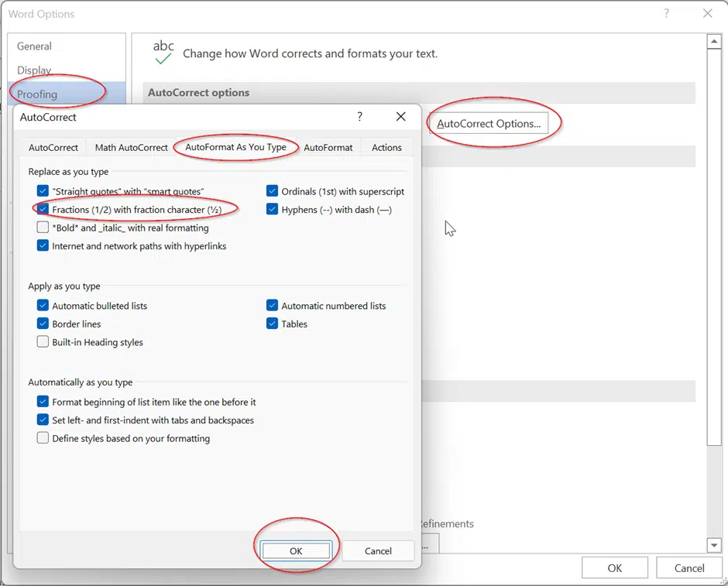Select Display in Word Options sidebar
The width and height of the screenshot is (728, 586).
tap(67, 70)
